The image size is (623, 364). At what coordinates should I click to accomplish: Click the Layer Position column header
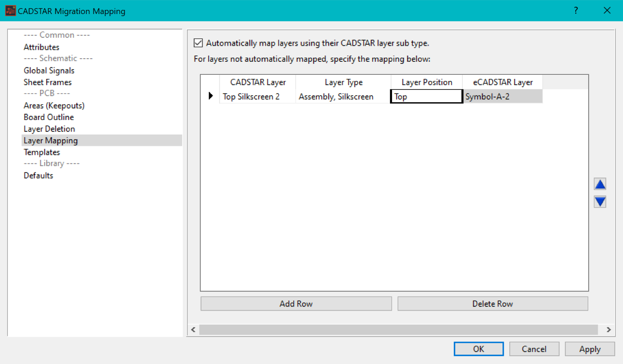pyautogui.click(x=427, y=82)
